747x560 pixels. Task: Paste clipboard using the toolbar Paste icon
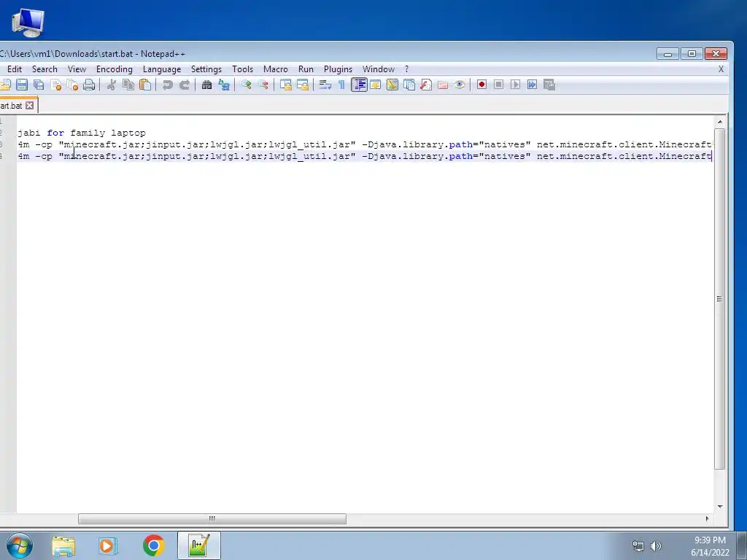(145, 85)
